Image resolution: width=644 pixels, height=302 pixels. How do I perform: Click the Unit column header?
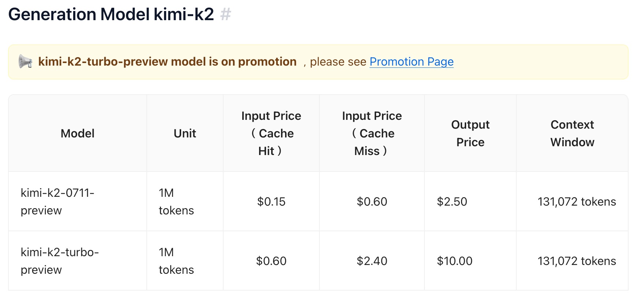point(185,133)
